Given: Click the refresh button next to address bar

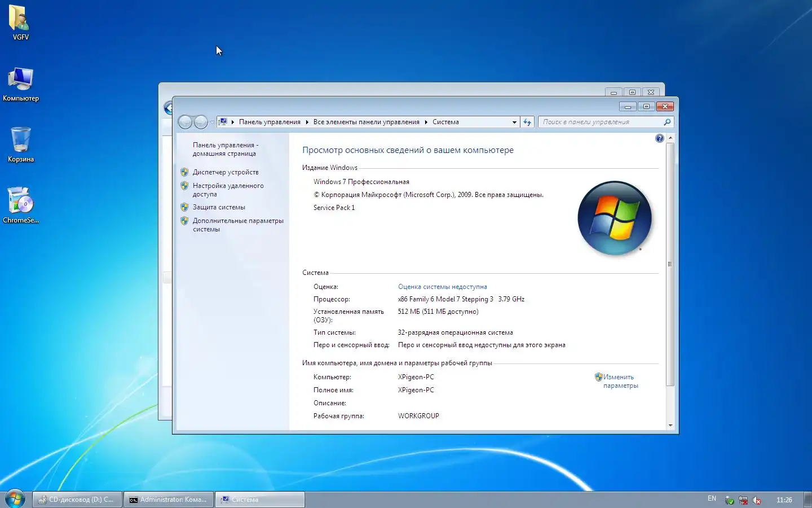Looking at the screenshot, I should (x=527, y=122).
